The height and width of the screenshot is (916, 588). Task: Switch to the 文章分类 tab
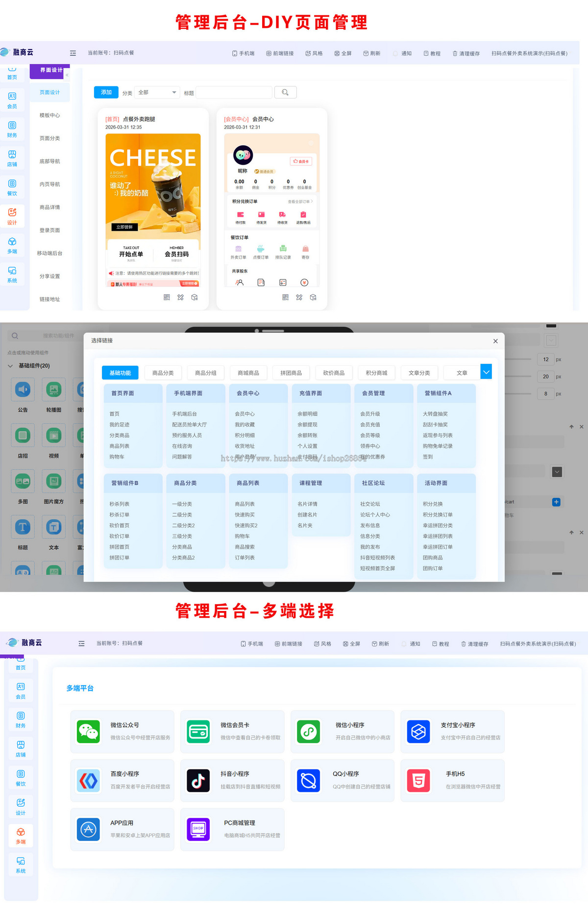pos(419,373)
